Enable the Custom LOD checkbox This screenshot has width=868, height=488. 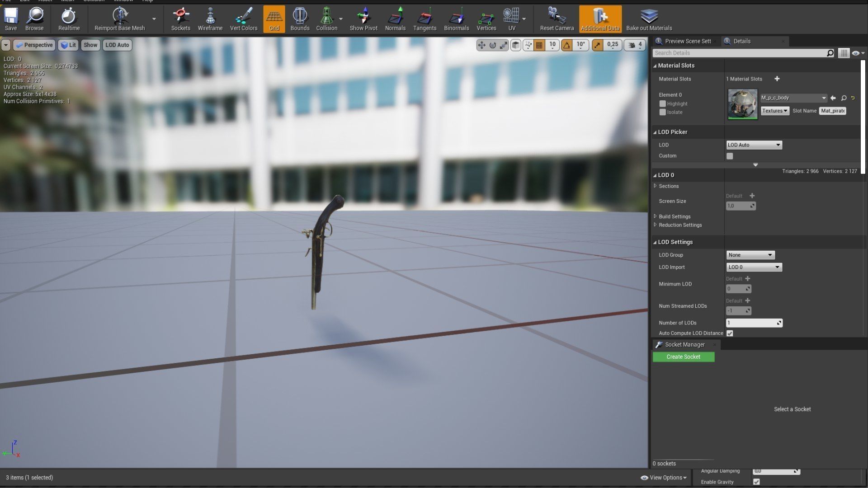[x=730, y=156]
